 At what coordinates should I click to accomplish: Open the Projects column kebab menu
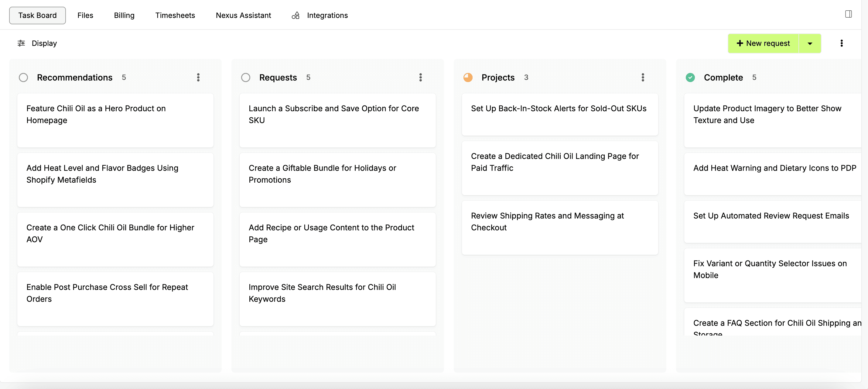(643, 77)
